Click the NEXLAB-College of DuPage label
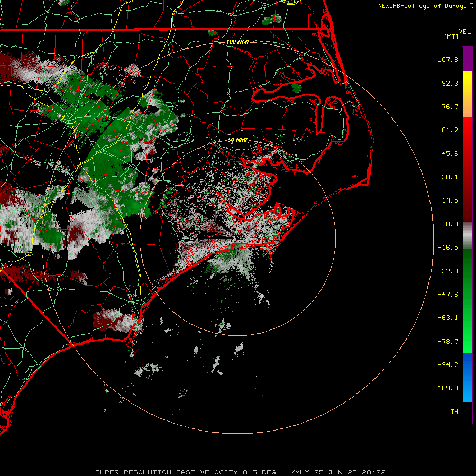476x476 pixels. (423, 6)
